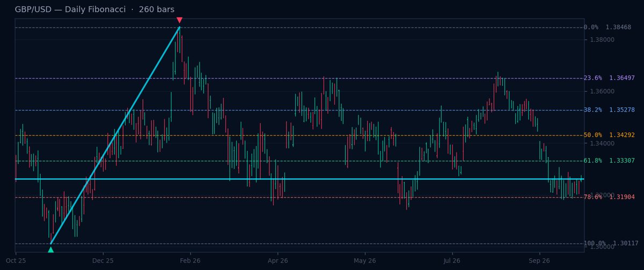Click the red swing-high triangle marker
644x270 pixels.
tap(179, 20)
